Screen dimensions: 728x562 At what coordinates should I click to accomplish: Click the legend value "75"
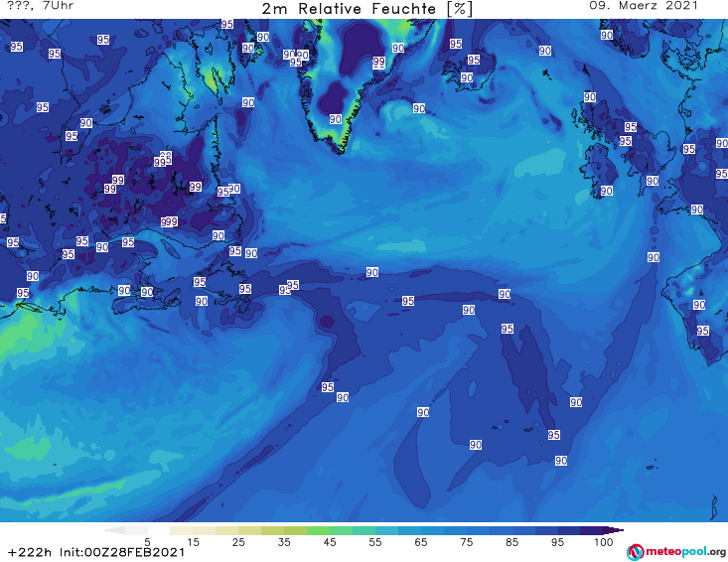coord(467,541)
